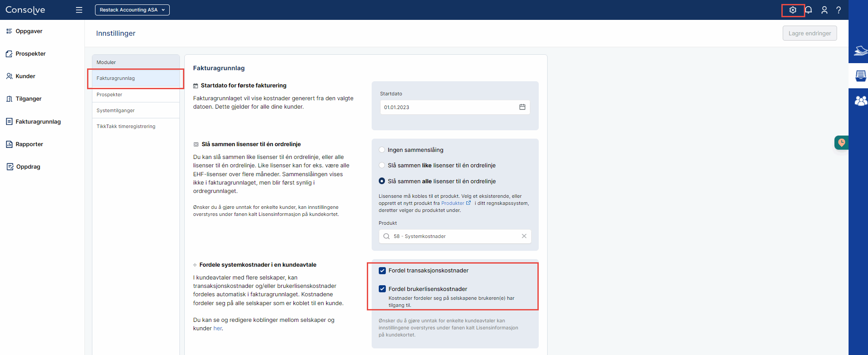Uncheck Fordel brukerlisenskostnader checkbox
868x355 pixels.
(x=382, y=289)
